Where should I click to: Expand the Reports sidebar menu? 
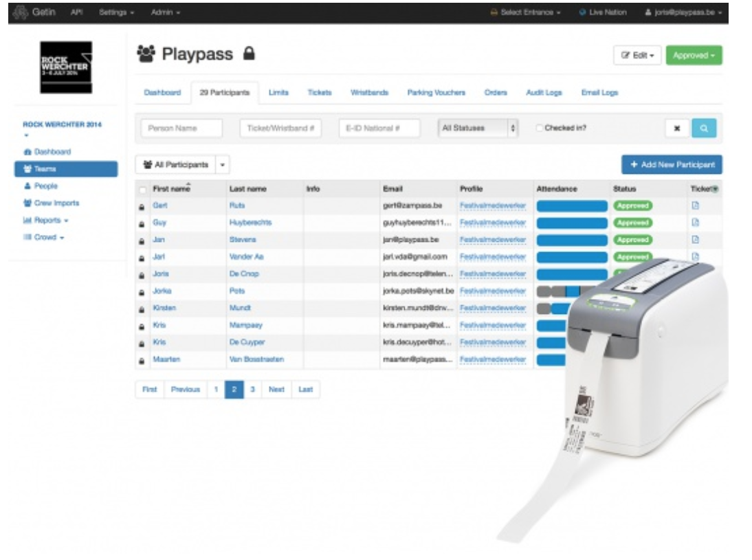pos(46,220)
